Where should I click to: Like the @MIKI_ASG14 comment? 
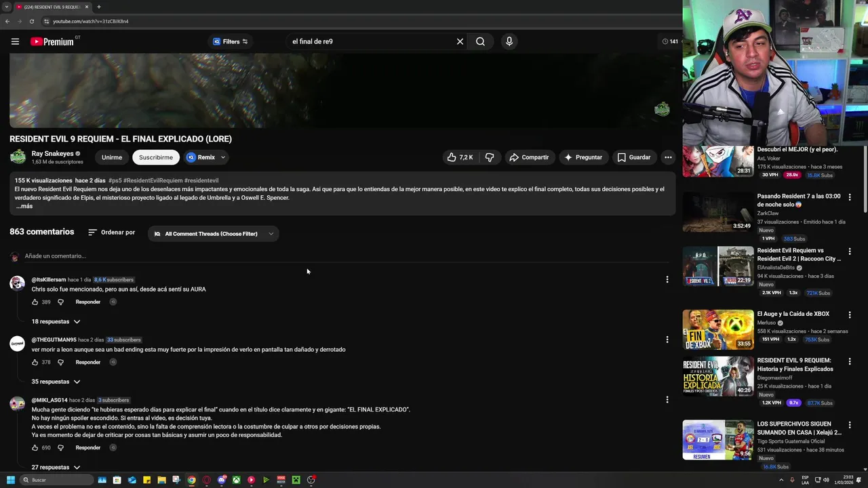click(x=35, y=447)
